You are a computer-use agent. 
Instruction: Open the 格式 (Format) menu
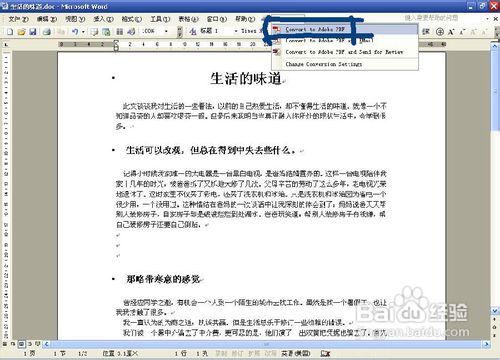click(132, 19)
